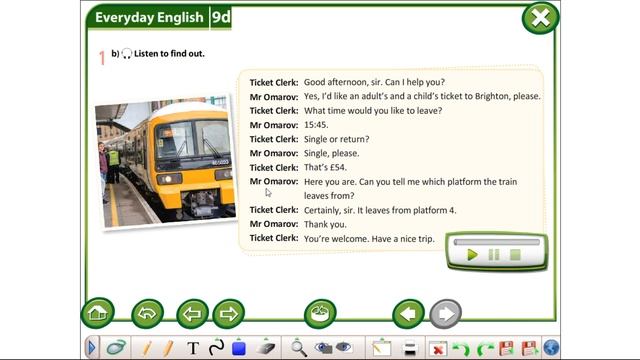Viewport: 640px width, 360px height.
Task: Go to next page with outlined right arrow
Action: [x=229, y=313]
